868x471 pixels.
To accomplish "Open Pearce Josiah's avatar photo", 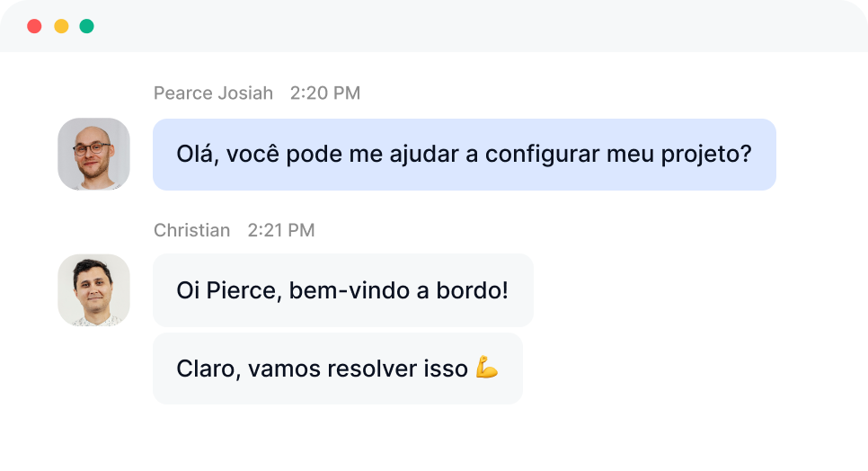I will tap(93, 154).
